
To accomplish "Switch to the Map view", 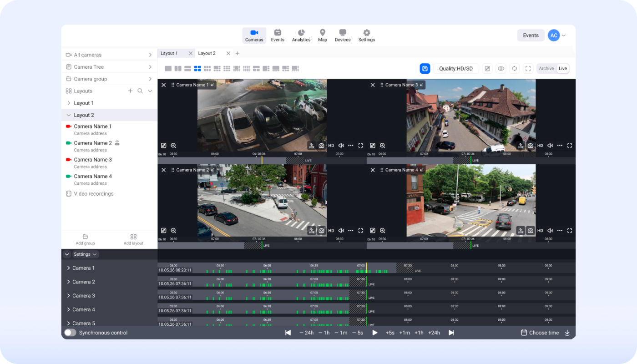I will click(x=323, y=35).
